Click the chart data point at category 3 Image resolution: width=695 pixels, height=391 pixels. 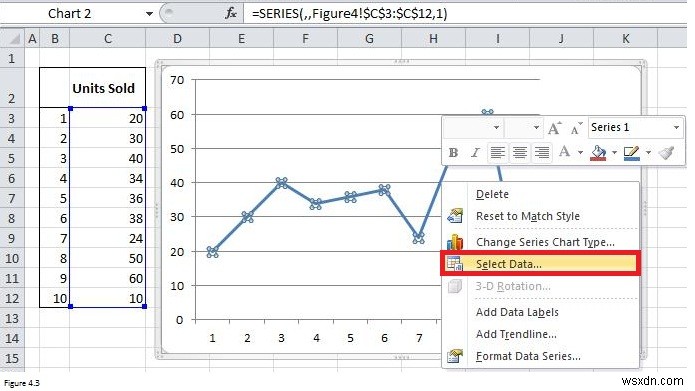[281, 183]
